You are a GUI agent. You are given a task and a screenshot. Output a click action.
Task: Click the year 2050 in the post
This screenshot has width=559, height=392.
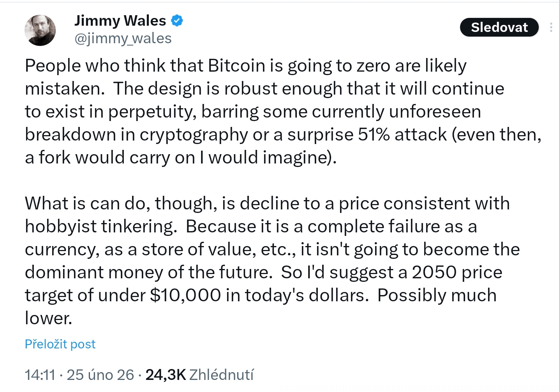coord(434,272)
